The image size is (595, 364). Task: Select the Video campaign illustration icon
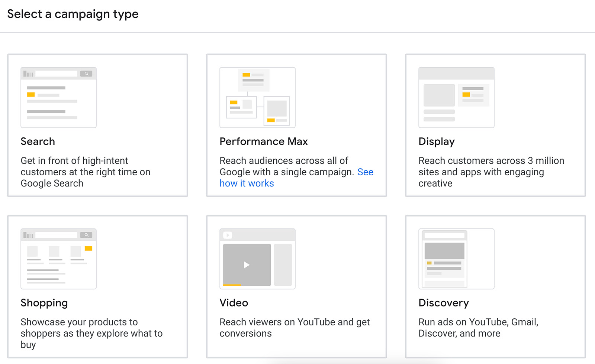[x=257, y=259]
